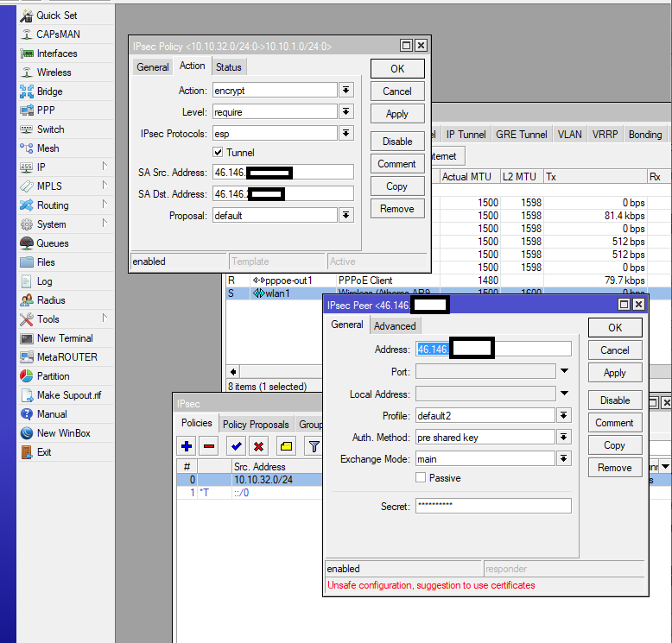Enable the Passive checkbox

421,478
